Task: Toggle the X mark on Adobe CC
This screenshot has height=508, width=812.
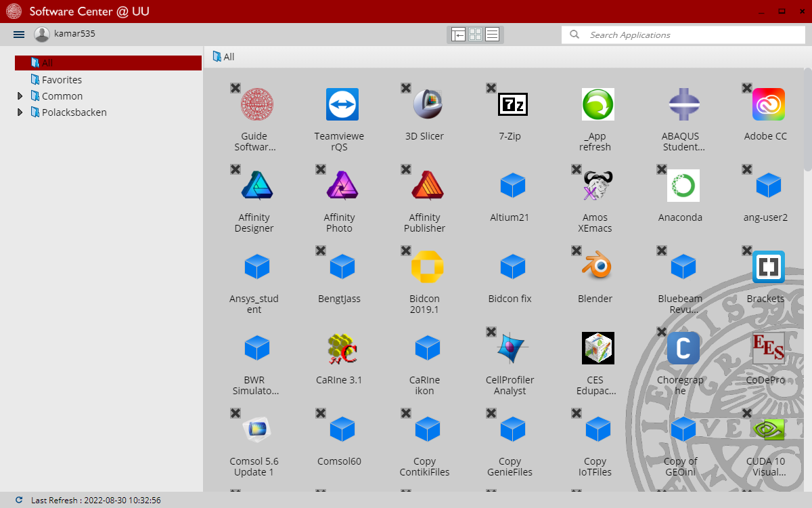Action: click(x=747, y=88)
